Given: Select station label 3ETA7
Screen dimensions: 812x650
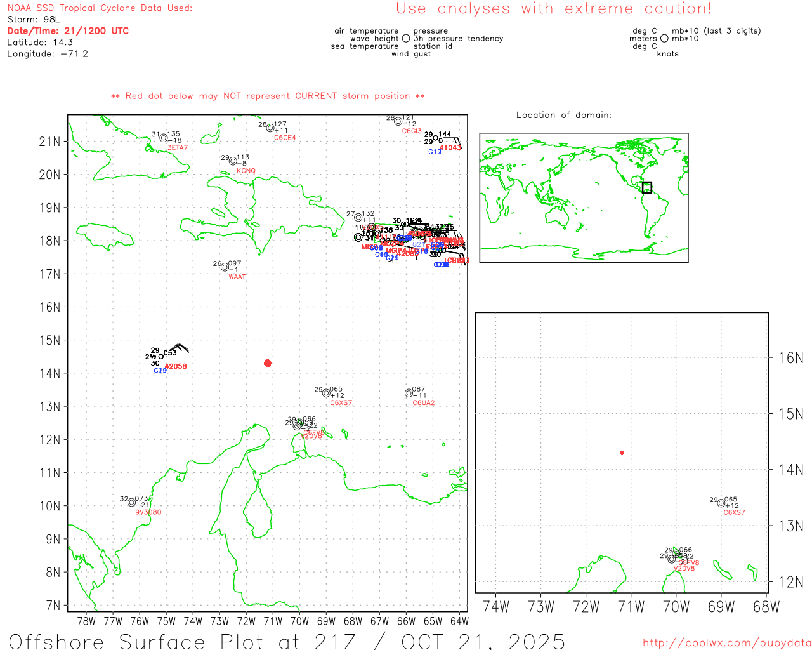Looking at the screenshot, I should pyautogui.click(x=178, y=148).
